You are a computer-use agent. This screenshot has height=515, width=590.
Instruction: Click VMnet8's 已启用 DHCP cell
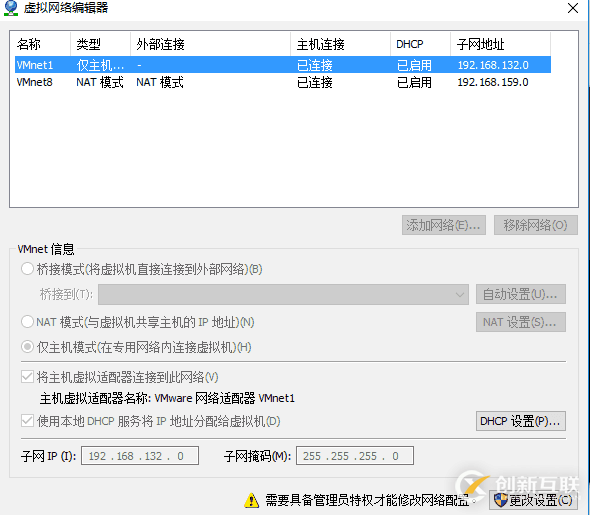[x=414, y=82]
